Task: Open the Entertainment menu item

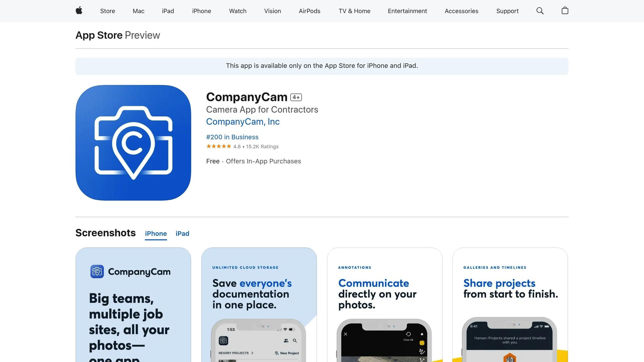Action: [x=407, y=11]
